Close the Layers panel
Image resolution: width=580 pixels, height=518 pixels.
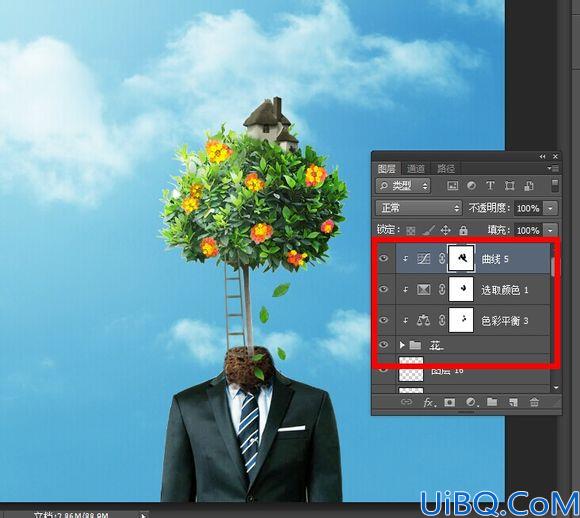(x=555, y=157)
